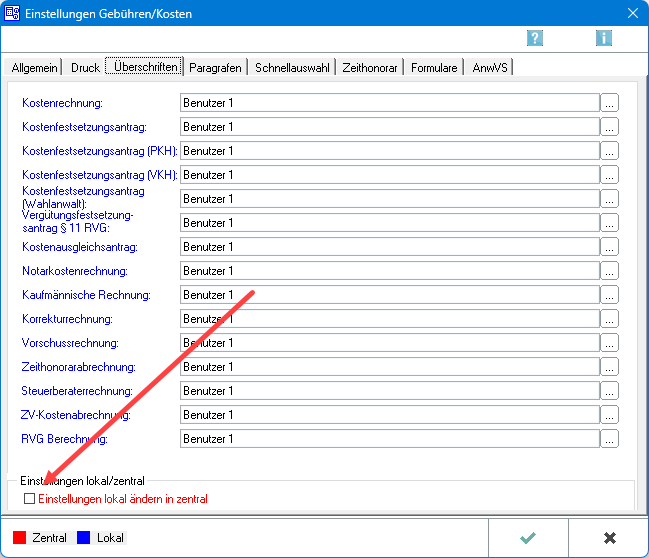
Task: Open ellipsis button for Korrekturrechnung
Action: (x=609, y=319)
